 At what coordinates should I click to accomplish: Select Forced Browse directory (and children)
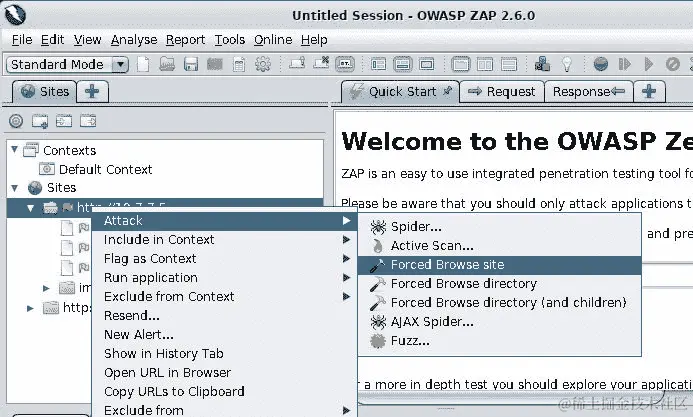499,303
